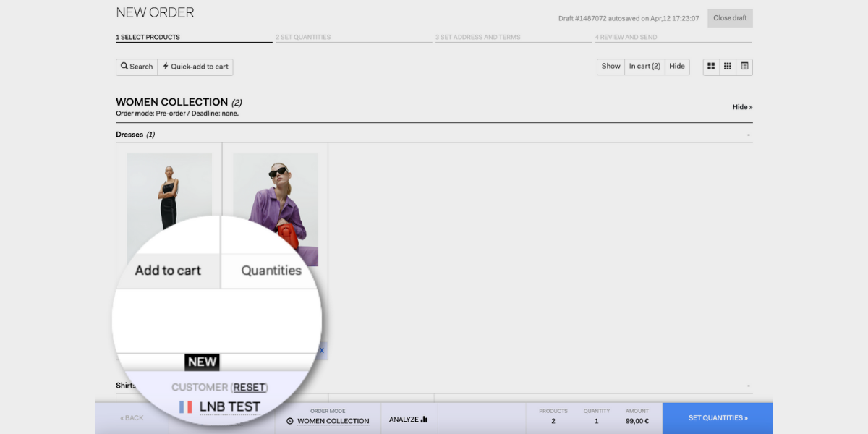868x434 pixels.
Task: Go to step 2 Set Quantities
Action: pyautogui.click(x=354, y=37)
